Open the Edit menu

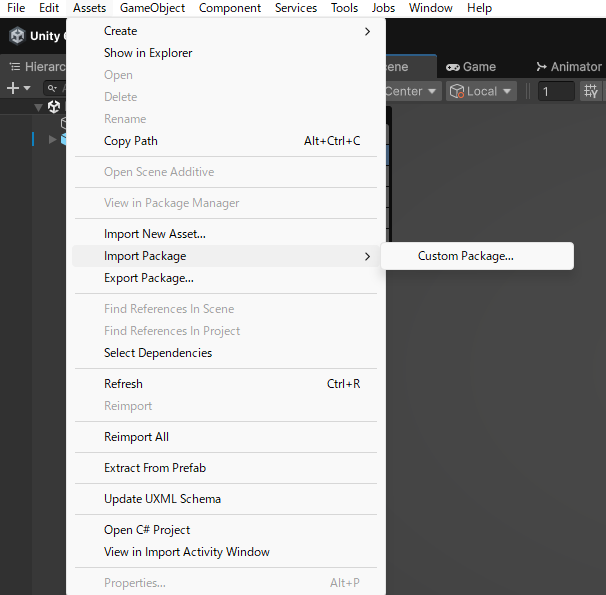click(49, 8)
